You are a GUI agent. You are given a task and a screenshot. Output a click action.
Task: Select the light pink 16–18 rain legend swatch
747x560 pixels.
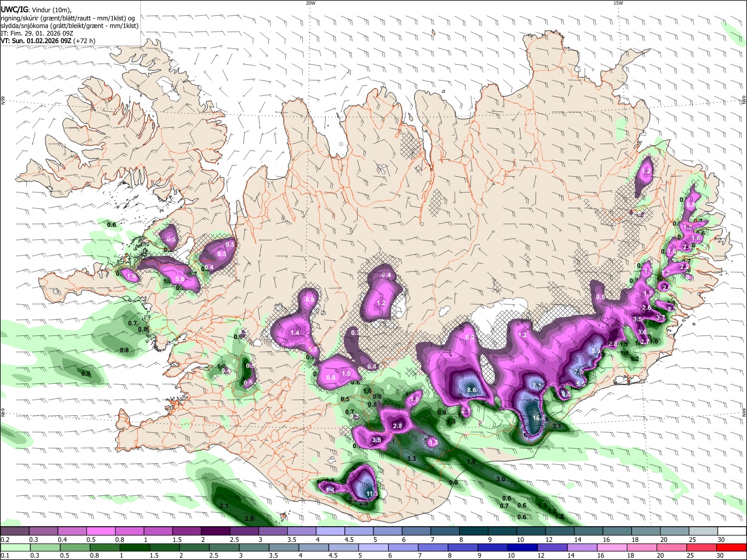point(612,547)
